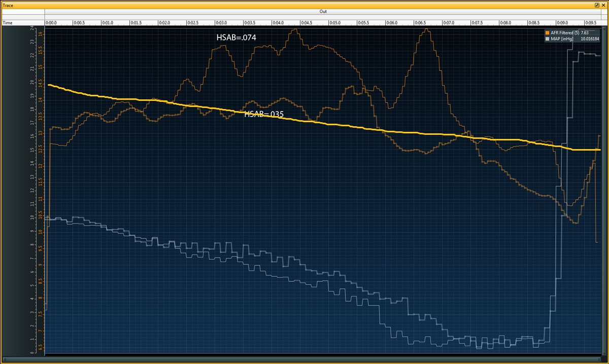Click the Time row label
609x364 pixels.
point(8,23)
